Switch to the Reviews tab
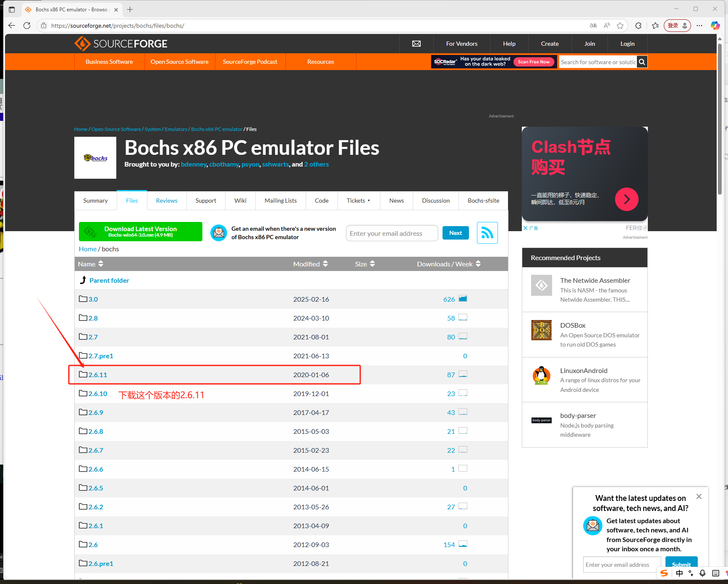The height and width of the screenshot is (584, 728). (x=167, y=201)
